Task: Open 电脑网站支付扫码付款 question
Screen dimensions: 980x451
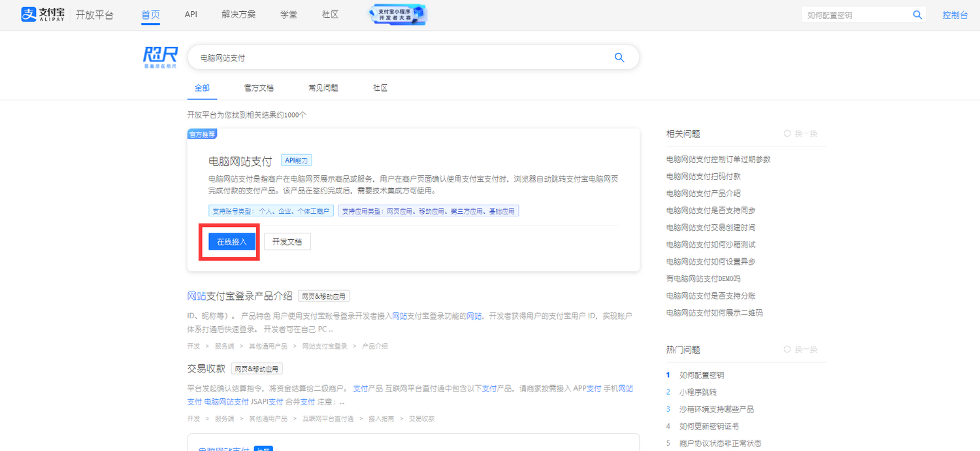Action: [704, 176]
